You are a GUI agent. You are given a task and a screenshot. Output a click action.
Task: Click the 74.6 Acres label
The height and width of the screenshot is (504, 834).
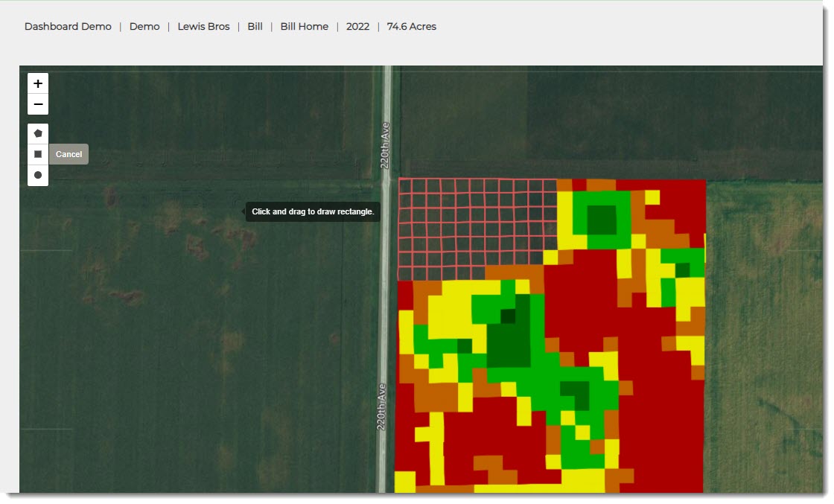click(x=411, y=27)
